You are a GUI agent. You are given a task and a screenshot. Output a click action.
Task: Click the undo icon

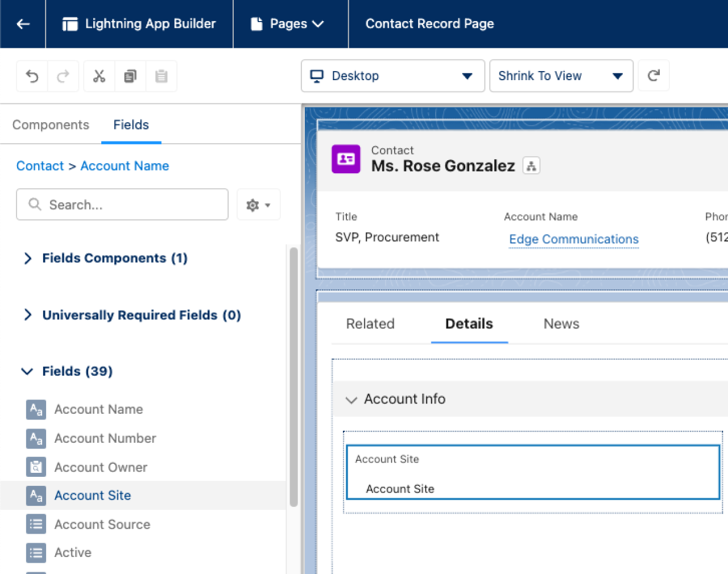32,76
